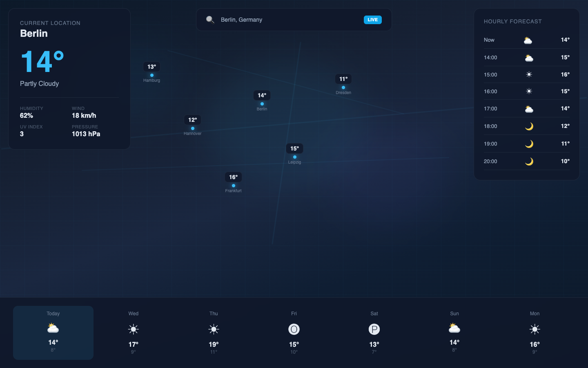This screenshot has width=588, height=368.
Task: Click the Leipzig 15° temperature label
Action: pos(294,148)
